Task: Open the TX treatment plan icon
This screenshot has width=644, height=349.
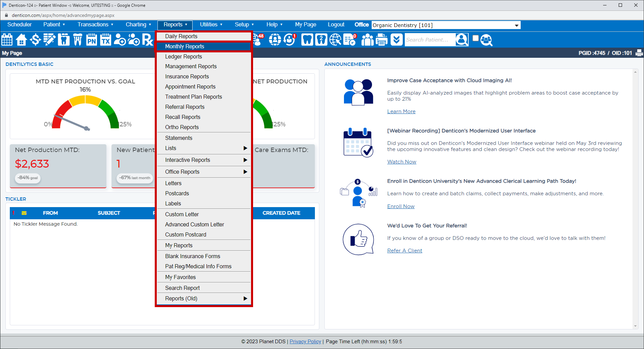Action: [x=106, y=40]
